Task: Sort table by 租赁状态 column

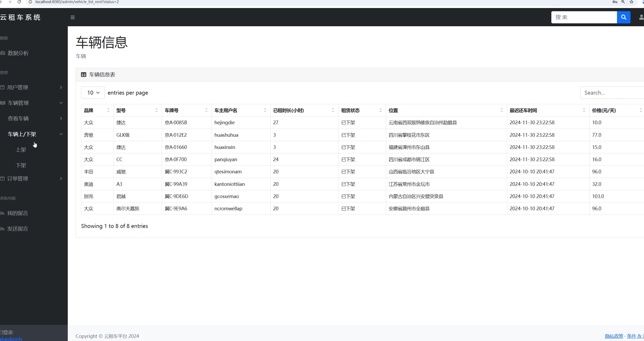Action: (362, 110)
